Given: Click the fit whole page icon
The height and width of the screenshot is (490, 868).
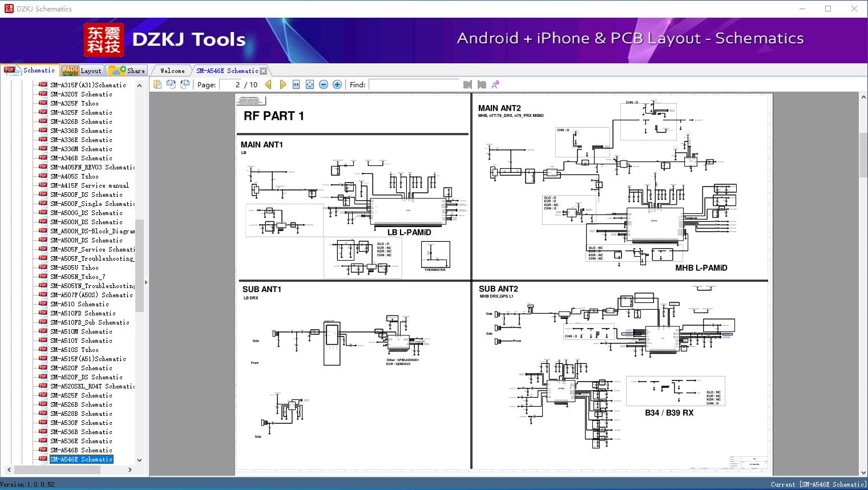Looking at the screenshot, I should (x=310, y=84).
